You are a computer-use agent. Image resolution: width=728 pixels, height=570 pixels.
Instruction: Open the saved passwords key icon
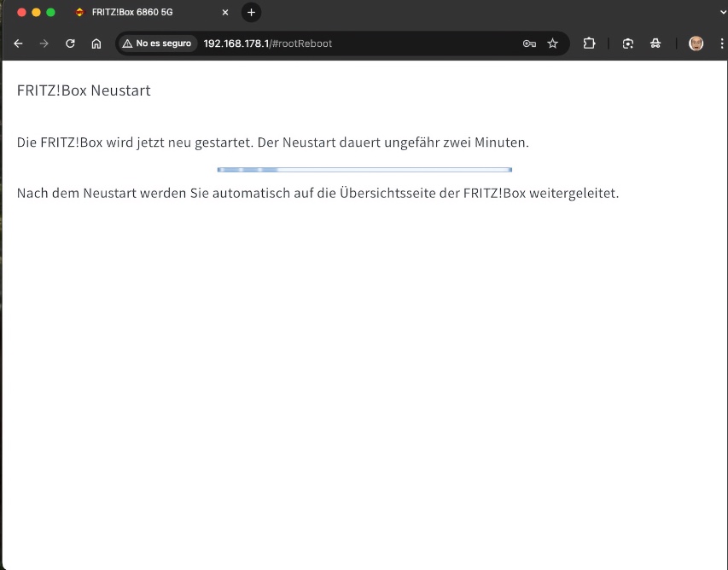click(529, 44)
